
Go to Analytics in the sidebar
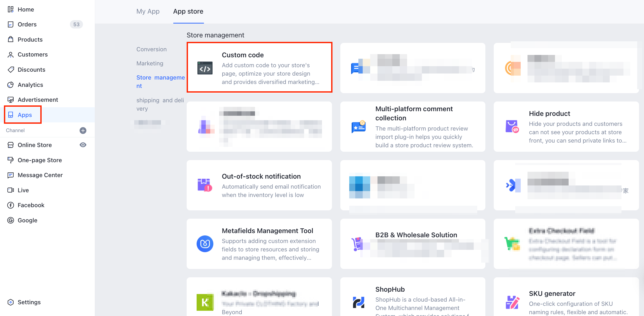tap(30, 85)
